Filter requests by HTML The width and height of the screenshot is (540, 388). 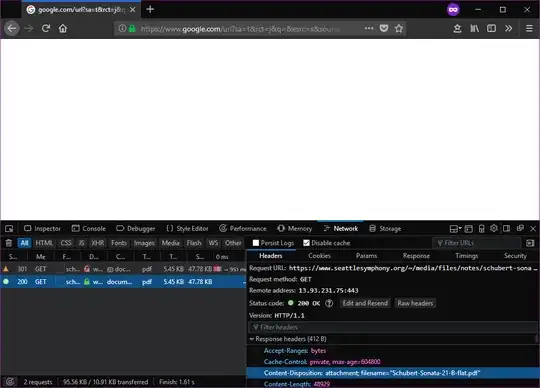[44, 243]
